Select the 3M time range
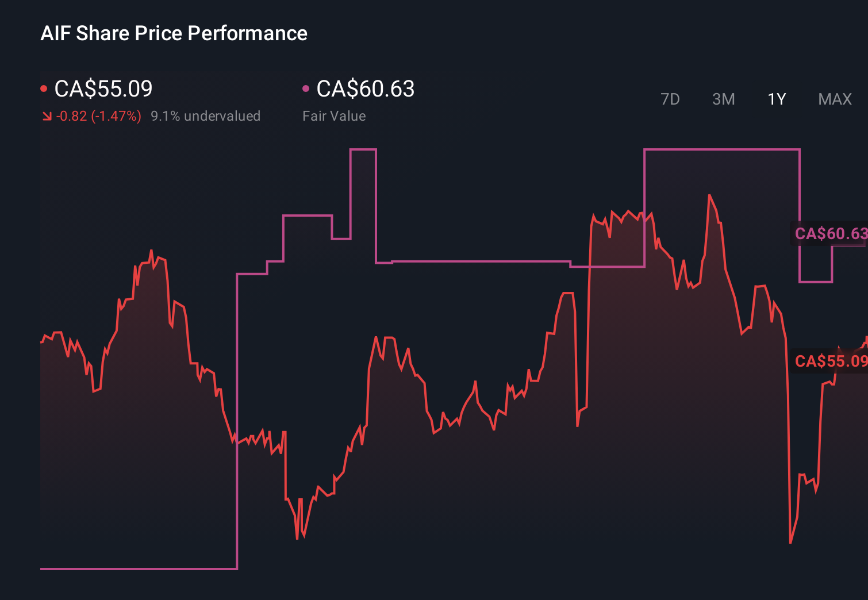868x600 pixels. (723, 99)
